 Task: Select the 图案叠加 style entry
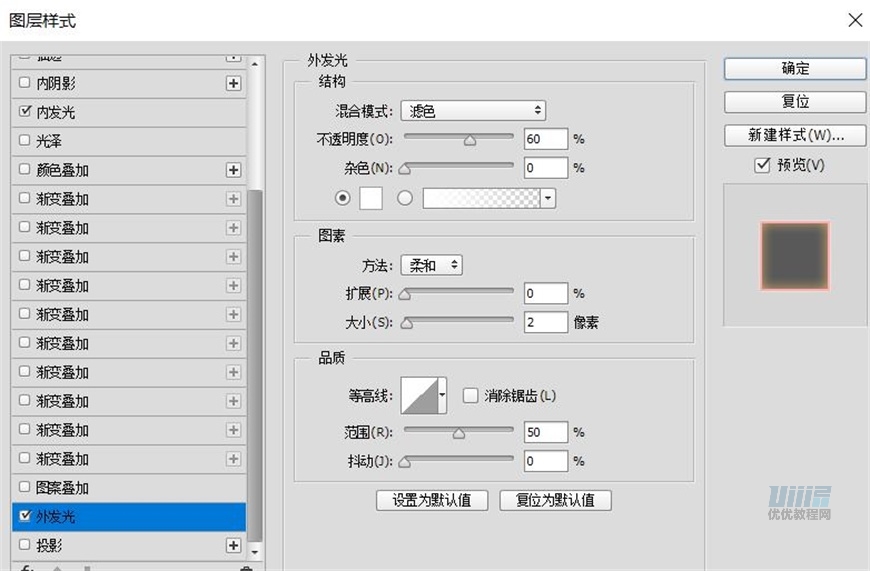click(62, 488)
